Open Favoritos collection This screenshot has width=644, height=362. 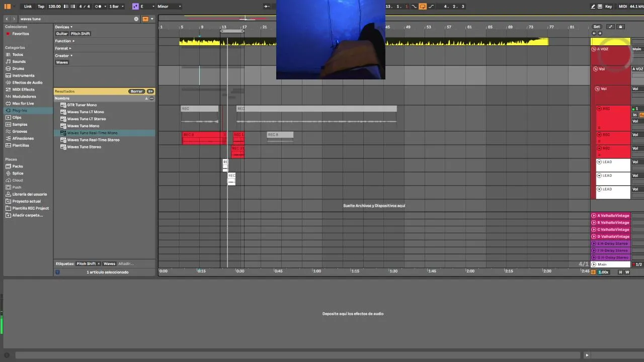pyautogui.click(x=21, y=34)
